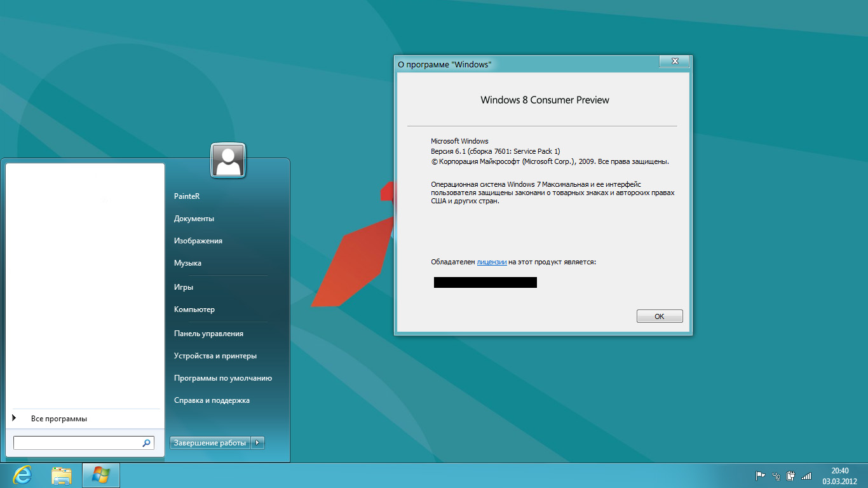Open Игры from the Start menu

pos(184,287)
